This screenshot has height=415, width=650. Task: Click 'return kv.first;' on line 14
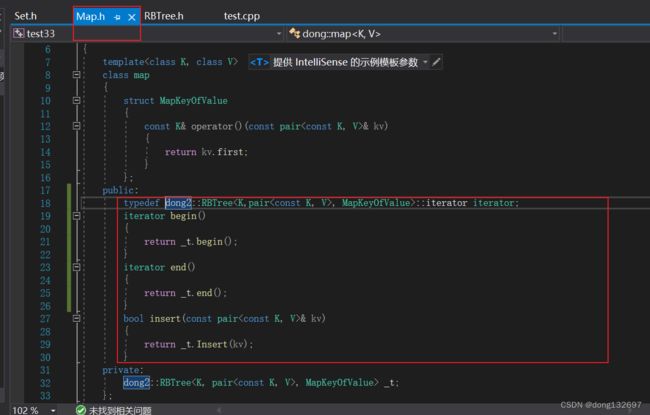click(206, 152)
